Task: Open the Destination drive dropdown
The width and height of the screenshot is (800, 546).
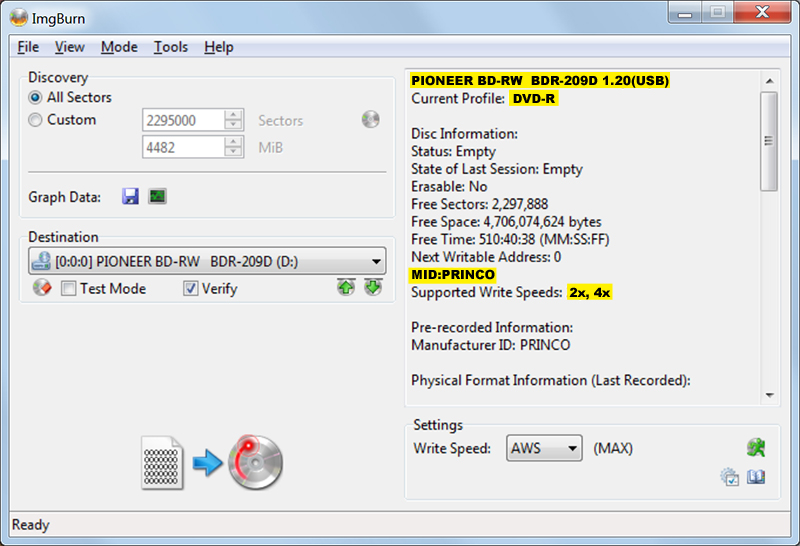Action: [x=376, y=262]
